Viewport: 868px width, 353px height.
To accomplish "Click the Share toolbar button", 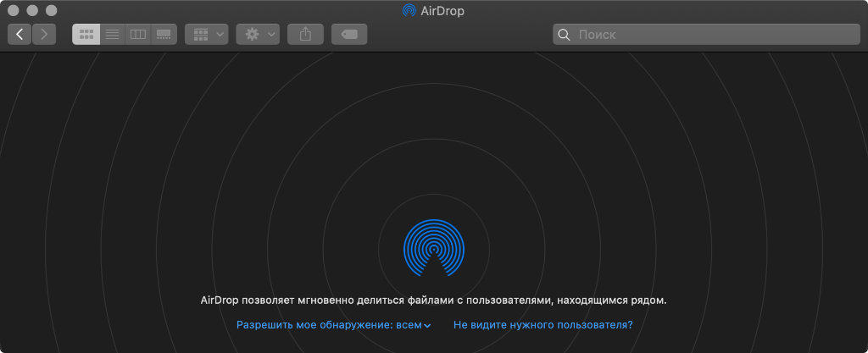I will [x=305, y=34].
